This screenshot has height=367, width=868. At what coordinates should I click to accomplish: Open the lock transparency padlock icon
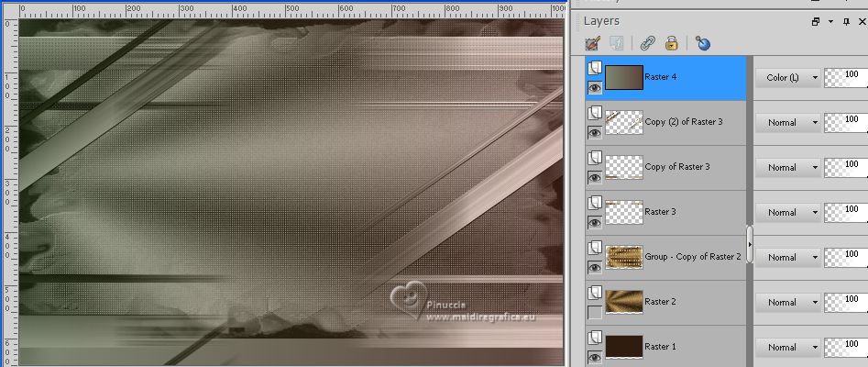coord(672,43)
